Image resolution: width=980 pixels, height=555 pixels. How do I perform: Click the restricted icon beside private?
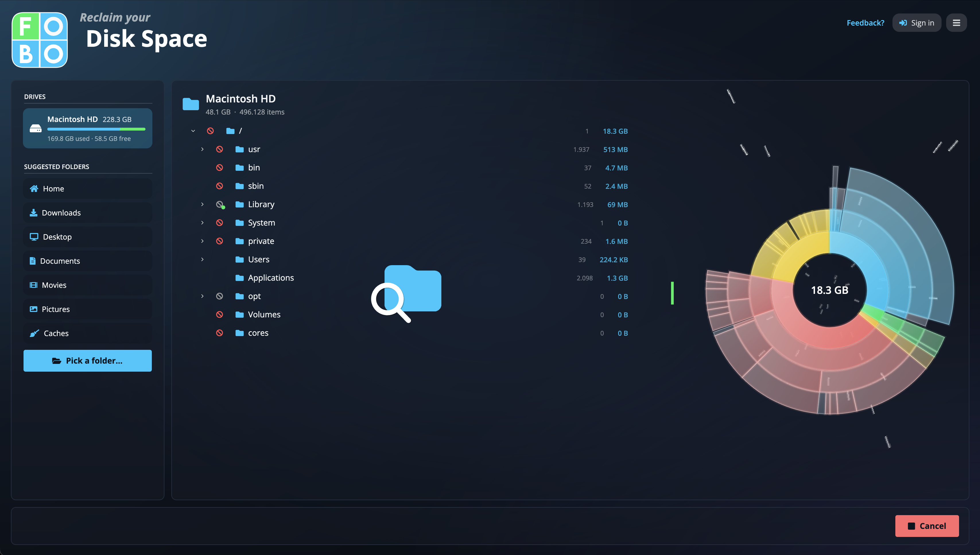pos(220,241)
